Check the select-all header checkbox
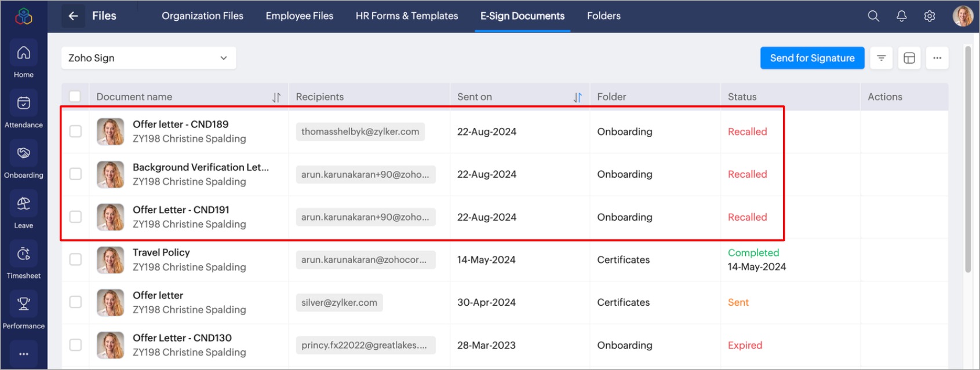This screenshot has height=370, width=980. tap(75, 97)
